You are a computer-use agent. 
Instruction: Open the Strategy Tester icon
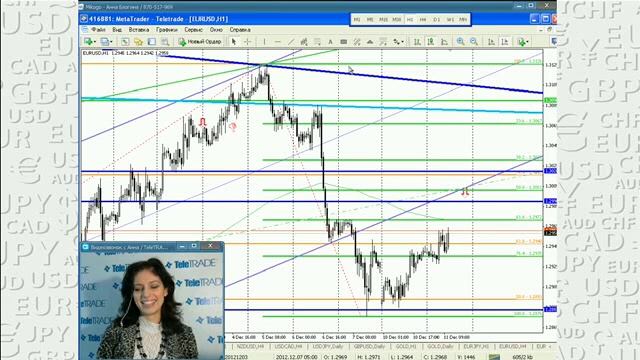165,42
